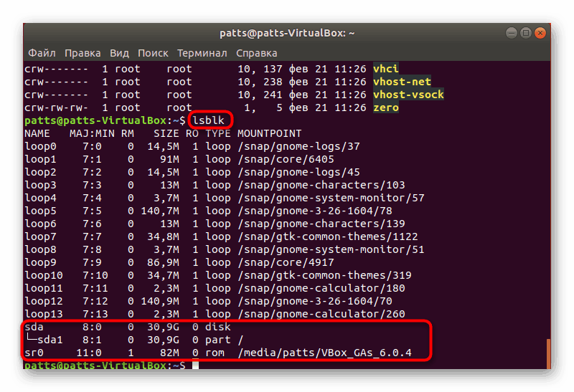This screenshot has height=392, width=574.
Task: Click the /snap/core/4917 mountpoint
Action: pos(286,262)
